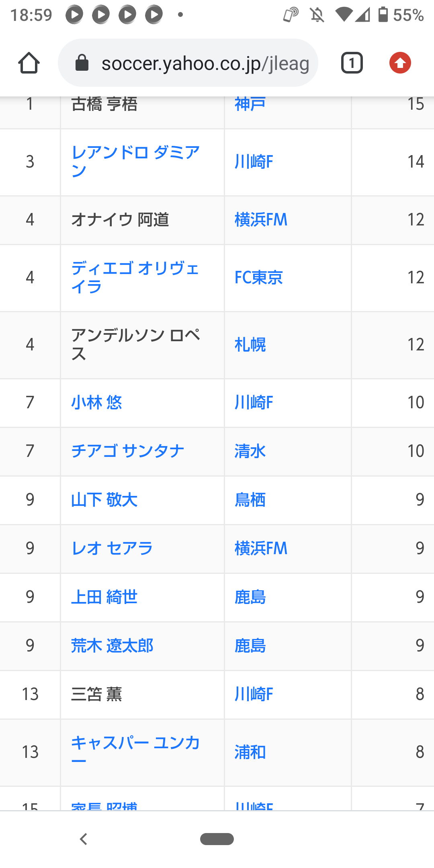Open player 小林 悠
Viewport: 434px width, 868px height.
coord(96,403)
